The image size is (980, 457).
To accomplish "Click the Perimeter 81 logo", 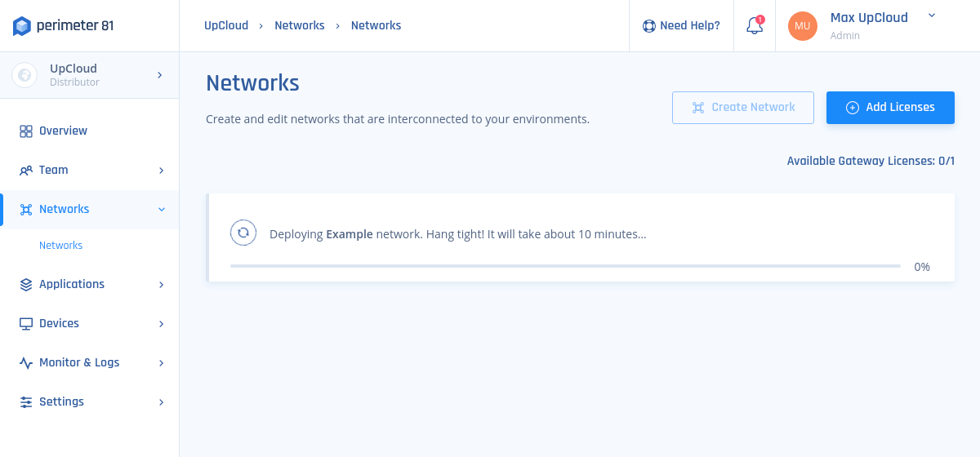I will click(64, 26).
